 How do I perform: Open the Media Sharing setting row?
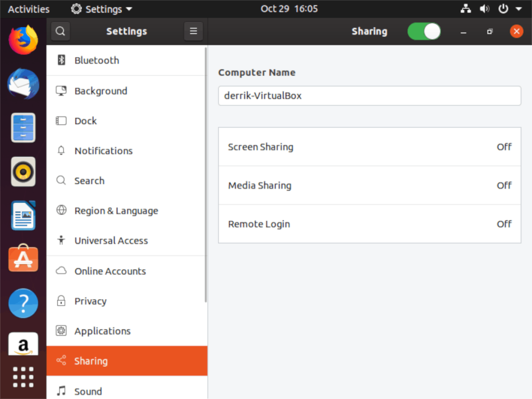[x=369, y=185]
